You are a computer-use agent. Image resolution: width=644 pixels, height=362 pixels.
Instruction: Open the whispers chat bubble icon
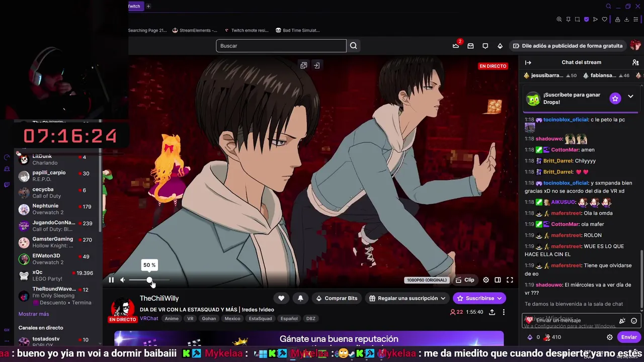pos(485,46)
